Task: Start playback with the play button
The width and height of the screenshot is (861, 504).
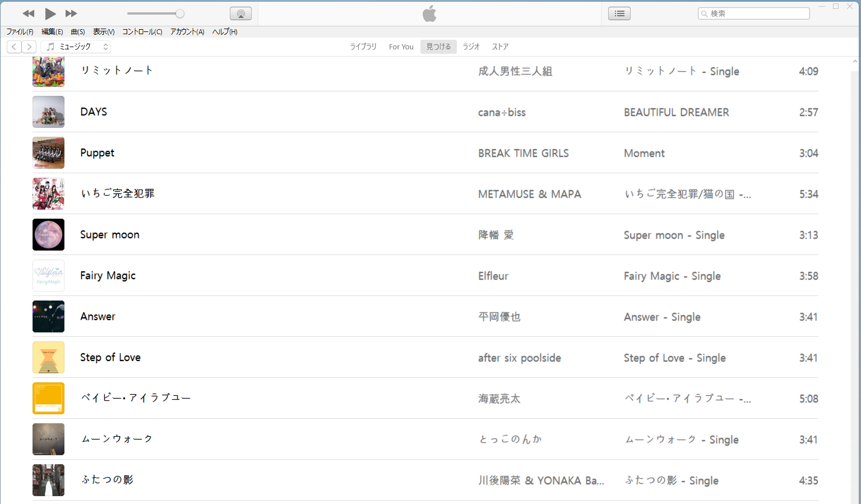Action: [x=50, y=13]
